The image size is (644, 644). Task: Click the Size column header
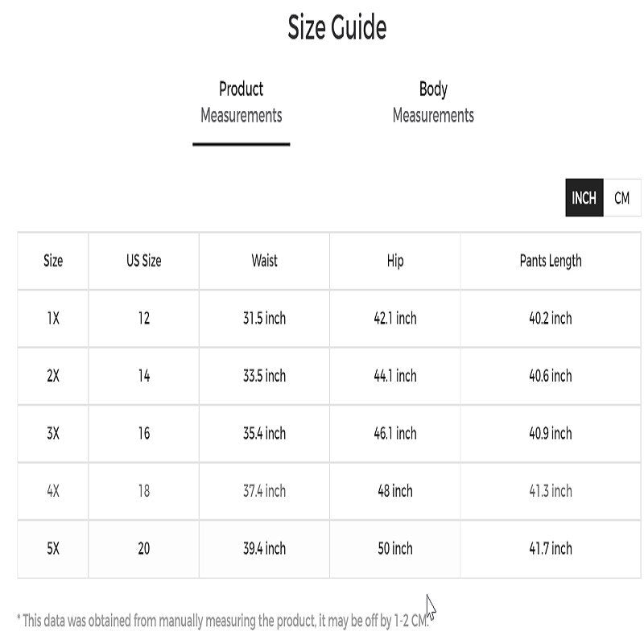[x=53, y=261]
